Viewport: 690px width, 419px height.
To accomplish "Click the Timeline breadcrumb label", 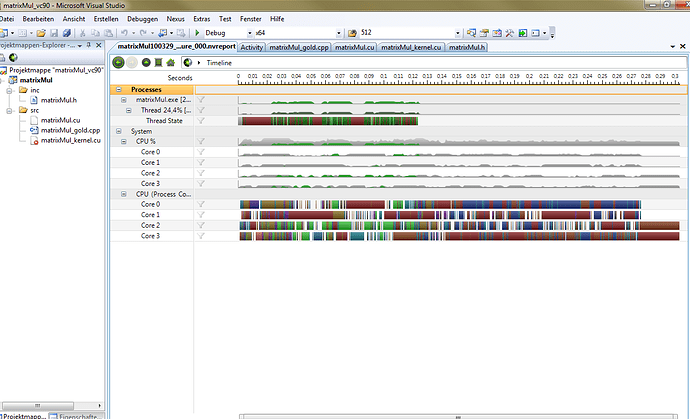I will tap(219, 63).
